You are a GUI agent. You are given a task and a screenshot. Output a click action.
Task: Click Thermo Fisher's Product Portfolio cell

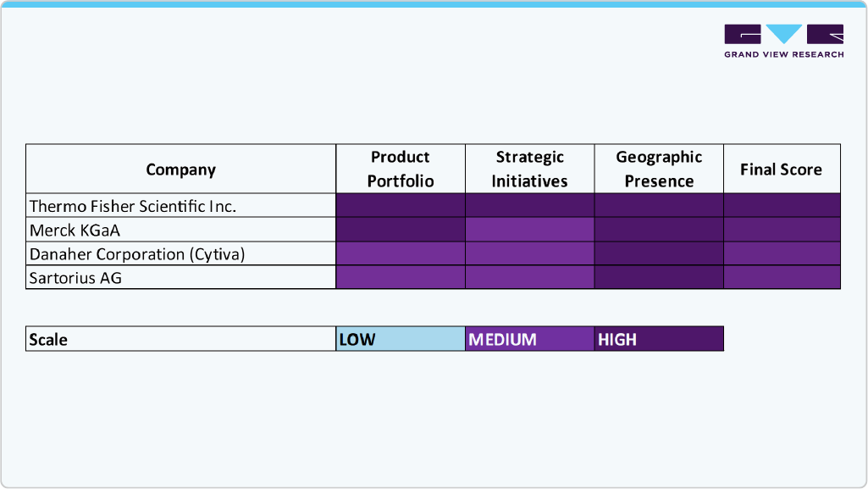coord(401,205)
